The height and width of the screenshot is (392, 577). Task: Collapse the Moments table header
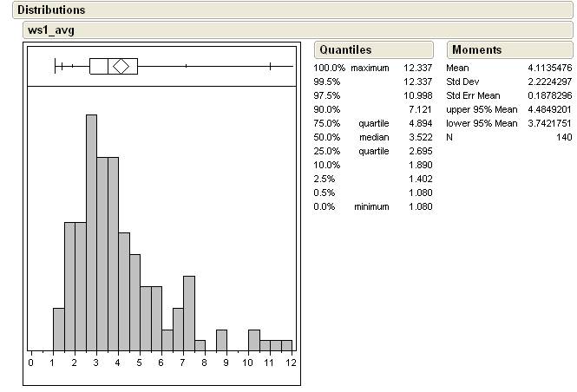point(476,50)
